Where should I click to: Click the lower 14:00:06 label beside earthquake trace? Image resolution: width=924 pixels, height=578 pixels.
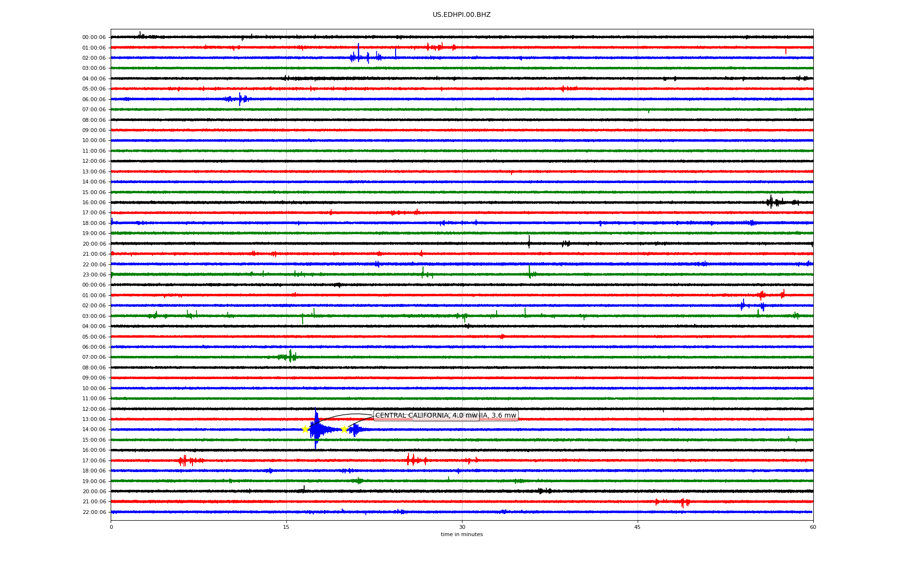(94, 430)
